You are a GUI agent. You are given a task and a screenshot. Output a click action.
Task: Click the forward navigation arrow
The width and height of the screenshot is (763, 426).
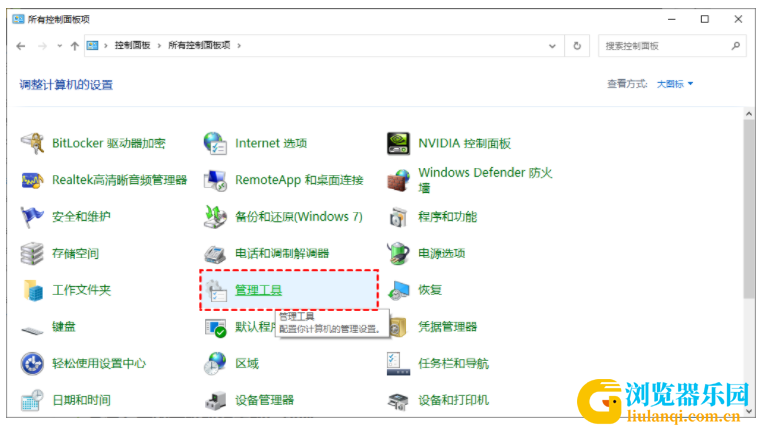point(42,46)
